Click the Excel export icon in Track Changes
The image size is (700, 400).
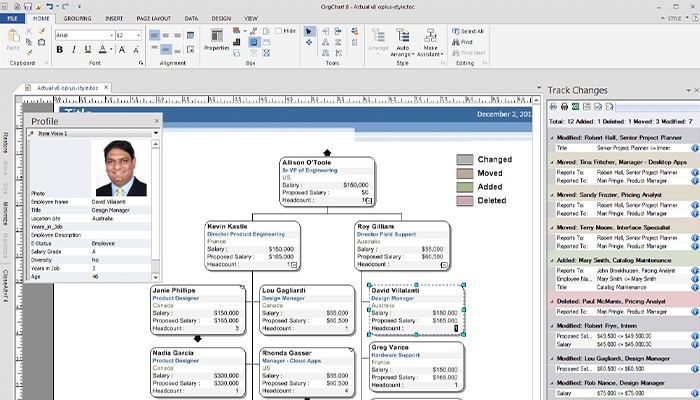point(573,106)
